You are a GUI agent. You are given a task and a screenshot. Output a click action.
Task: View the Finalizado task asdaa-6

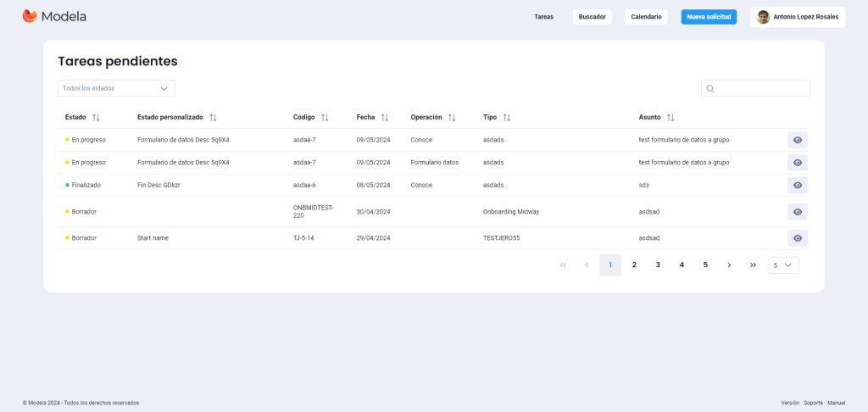(x=797, y=185)
